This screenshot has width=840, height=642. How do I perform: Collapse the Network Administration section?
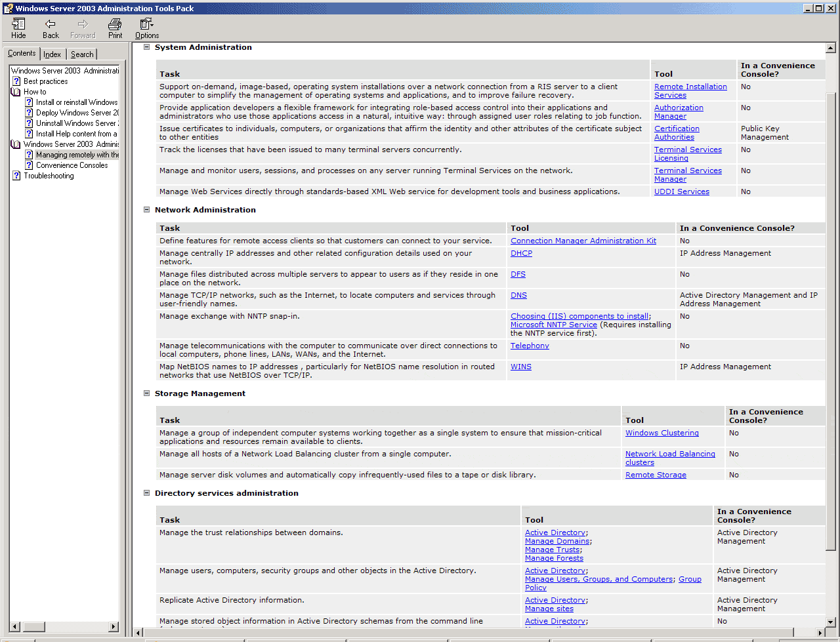point(147,210)
